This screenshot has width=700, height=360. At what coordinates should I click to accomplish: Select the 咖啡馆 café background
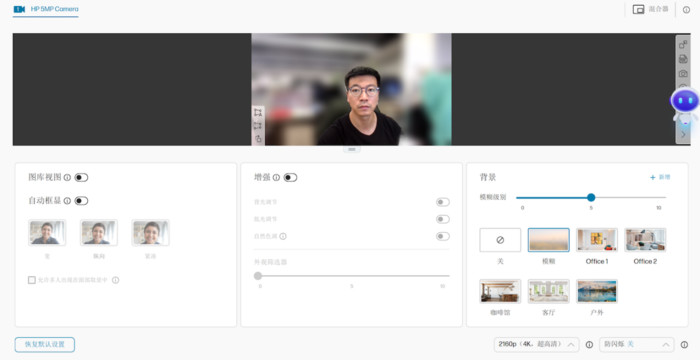(500, 291)
